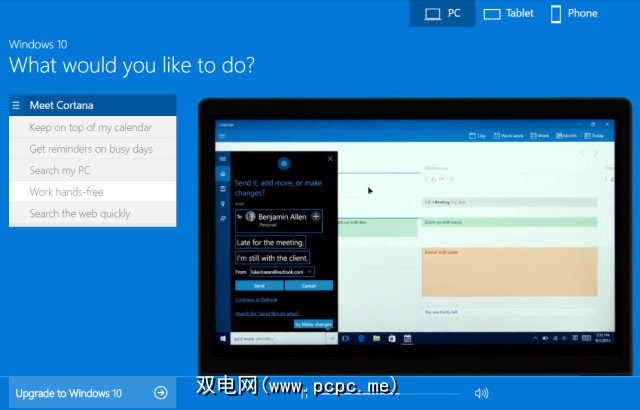Open the Pay electricity bill event
The height and width of the screenshot is (410, 640).
coord(509,312)
